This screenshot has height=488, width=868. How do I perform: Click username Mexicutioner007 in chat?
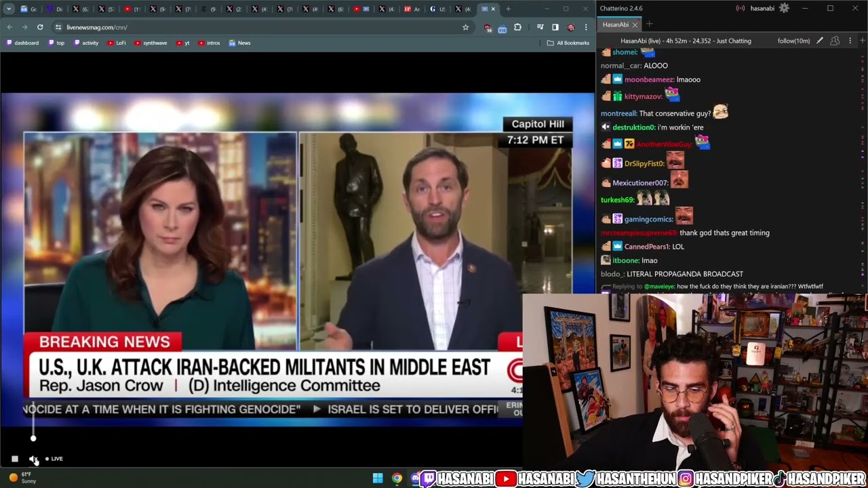641,183
